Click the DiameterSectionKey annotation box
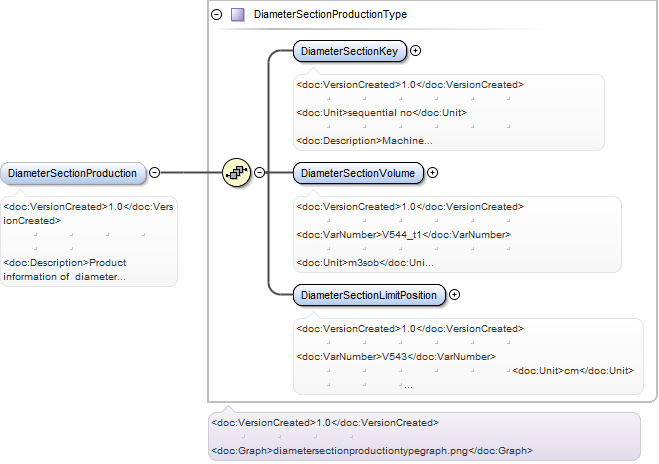This screenshot has height=464, width=659. tap(449, 113)
